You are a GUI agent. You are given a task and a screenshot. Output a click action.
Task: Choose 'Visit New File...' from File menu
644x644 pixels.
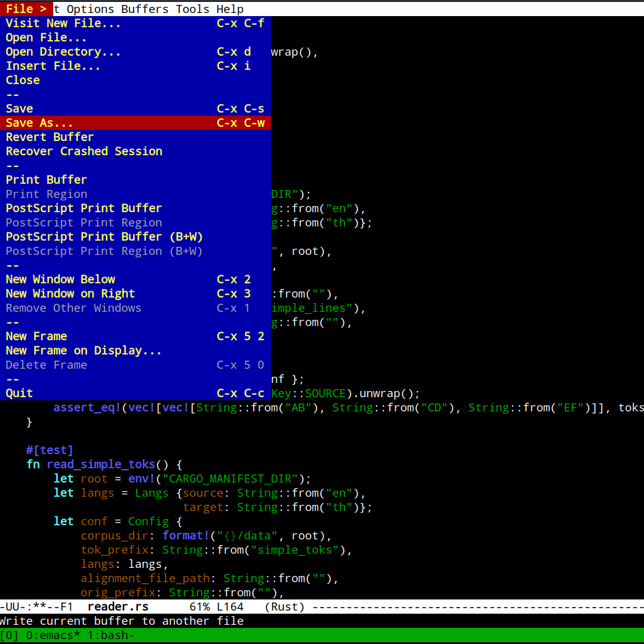63,24
